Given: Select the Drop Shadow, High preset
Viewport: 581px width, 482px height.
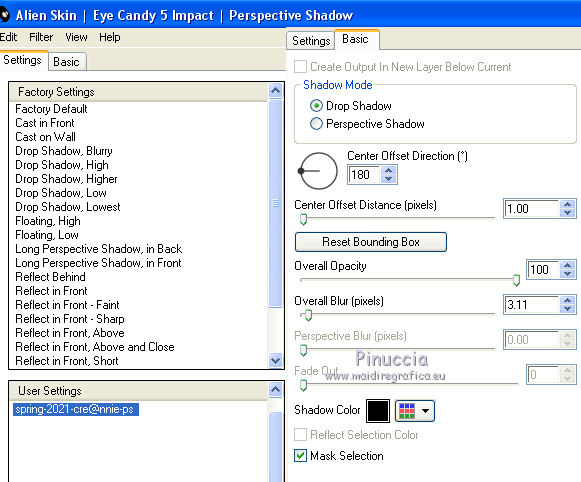Looking at the screenshot, I should click(62, 165).
